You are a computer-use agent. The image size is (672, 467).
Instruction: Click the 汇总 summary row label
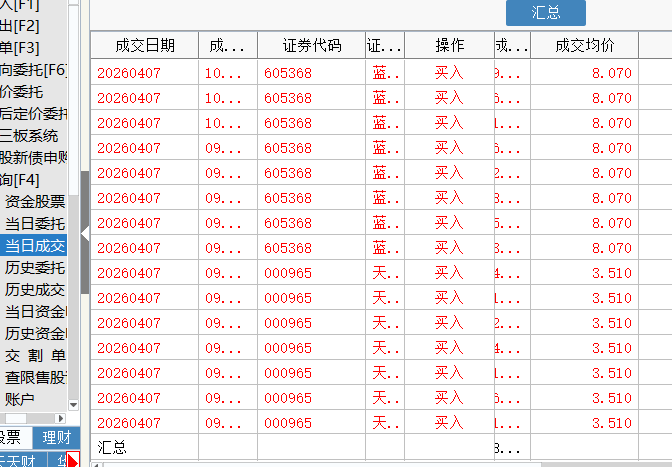coord(112,448)
